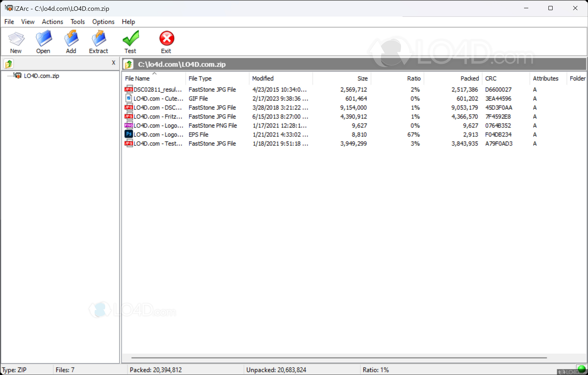Select the Photoshop EPS file icon

point(129,134)
